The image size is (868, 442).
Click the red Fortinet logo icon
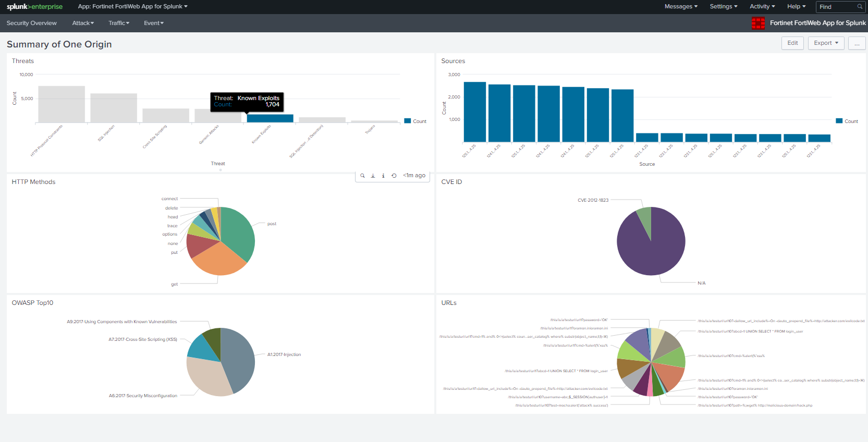[758, 23]
